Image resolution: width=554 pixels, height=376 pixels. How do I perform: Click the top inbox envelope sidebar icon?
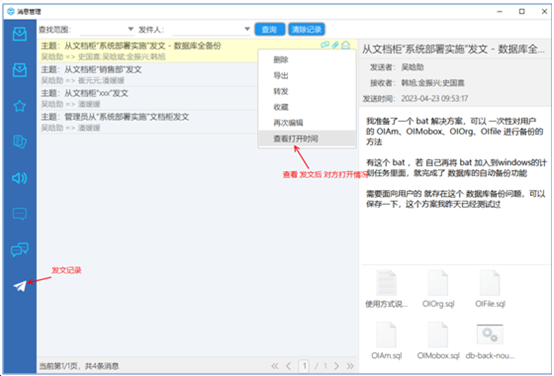(20, 34)
